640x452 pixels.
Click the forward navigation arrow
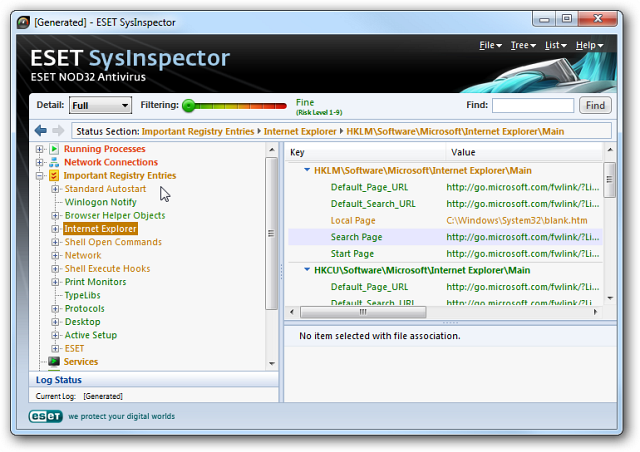coord(58,131)
